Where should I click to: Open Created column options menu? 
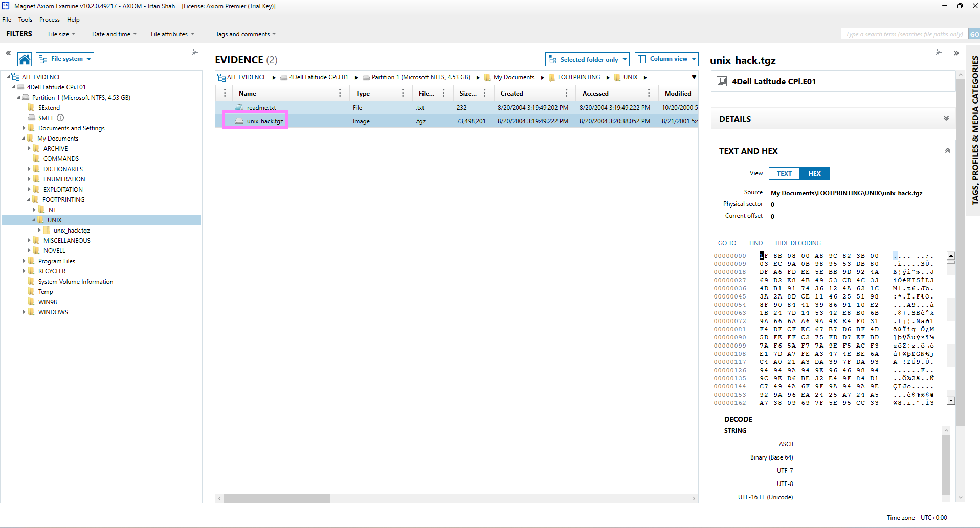(x=566, y=93)
